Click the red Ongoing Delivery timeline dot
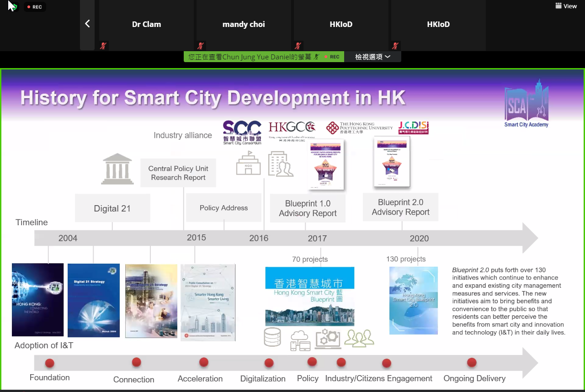 [472, 362]
